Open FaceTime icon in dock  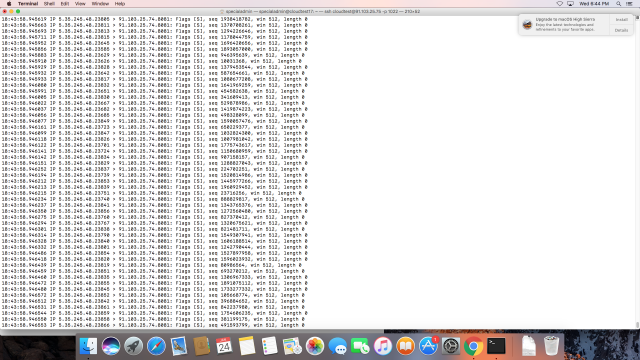tap(360, 346)
